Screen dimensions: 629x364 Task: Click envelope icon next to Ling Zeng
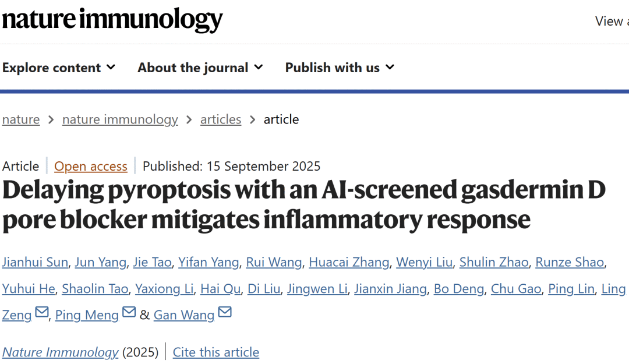point(42,313)
